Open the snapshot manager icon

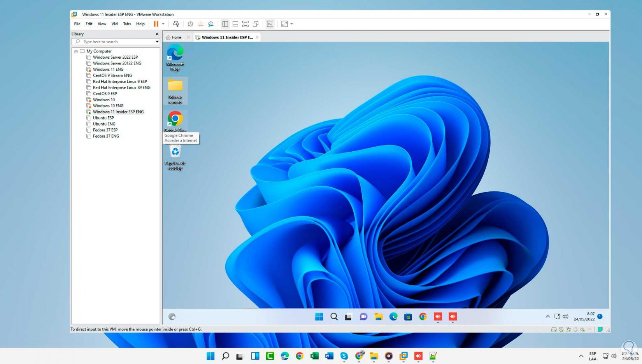(x=211, y=24)
